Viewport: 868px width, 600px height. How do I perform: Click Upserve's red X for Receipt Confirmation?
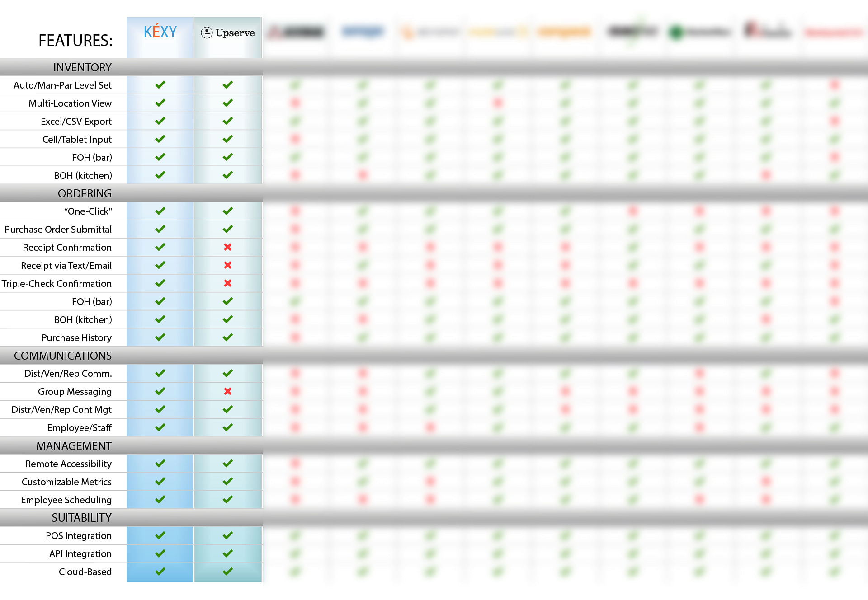tap(228, 247)
